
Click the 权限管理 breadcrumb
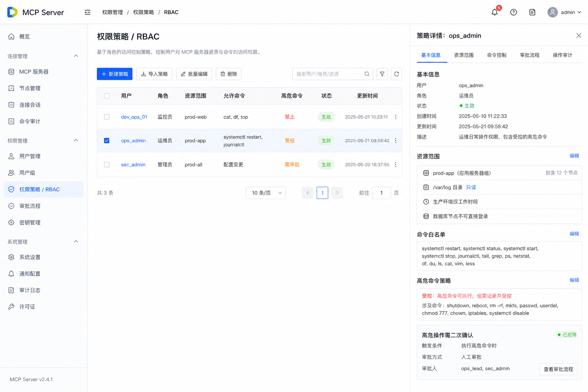click(113, 12)
